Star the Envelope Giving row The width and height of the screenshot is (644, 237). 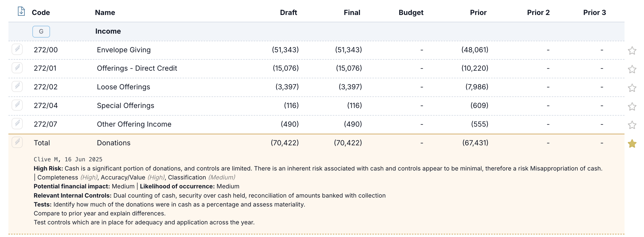coord(632,50)
